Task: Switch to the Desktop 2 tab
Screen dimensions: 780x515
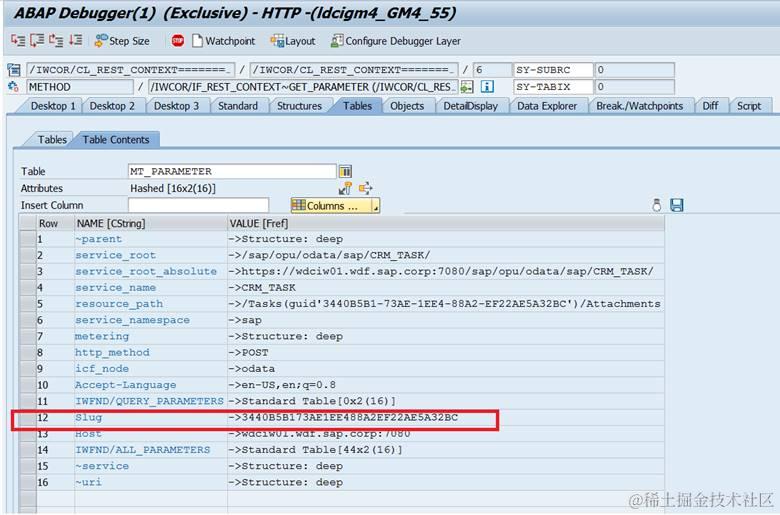Action: (112, 106)
